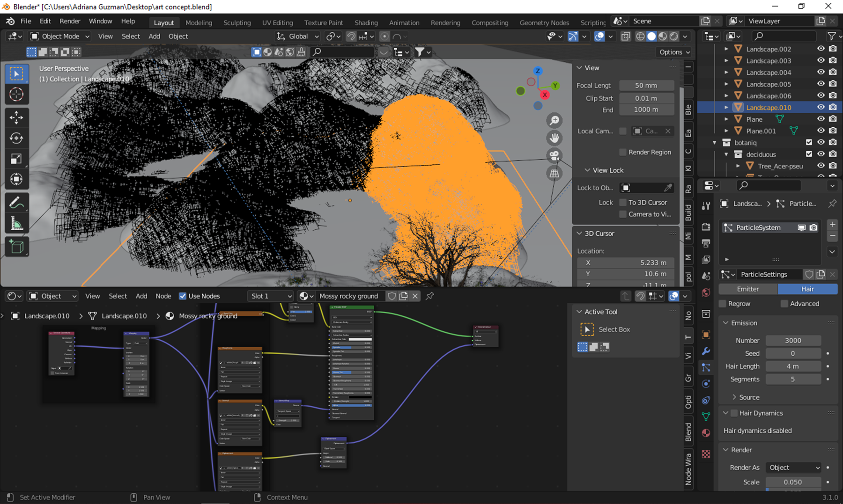Screen dimensions: 843x504
Task: Enable Lock To 3D Cursor
Action: 623,202
